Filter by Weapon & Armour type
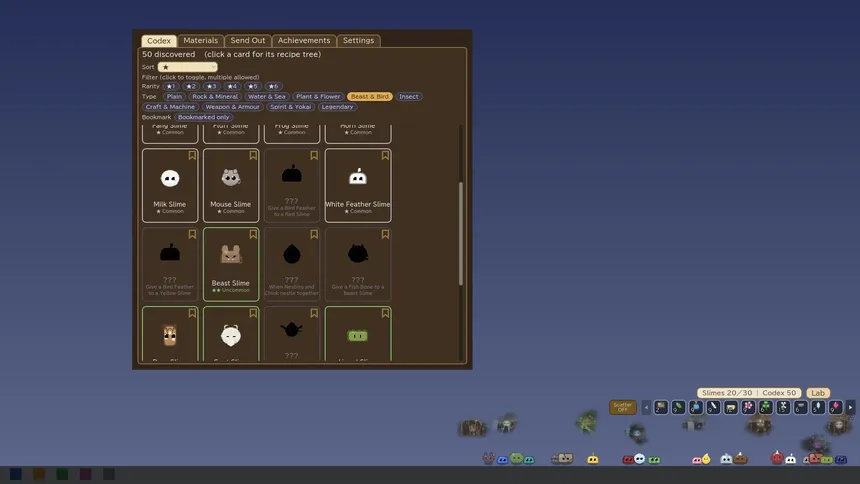The width and height of the screenshot is (860, 484). pos(232,107)
